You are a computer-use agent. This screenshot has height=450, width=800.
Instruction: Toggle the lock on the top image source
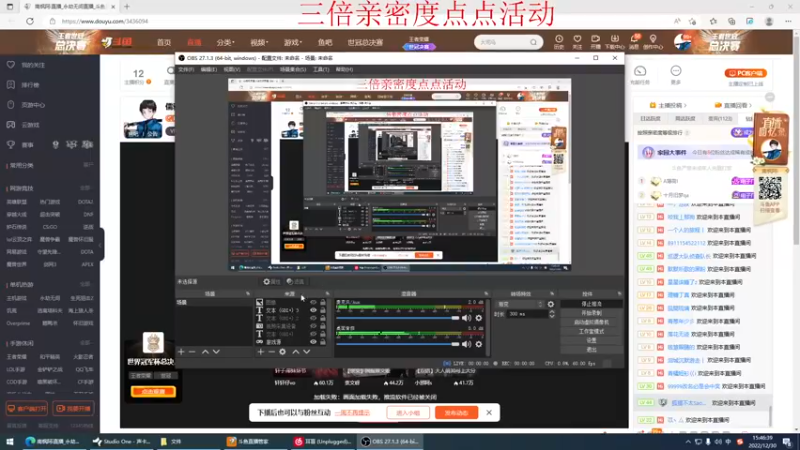323,302
